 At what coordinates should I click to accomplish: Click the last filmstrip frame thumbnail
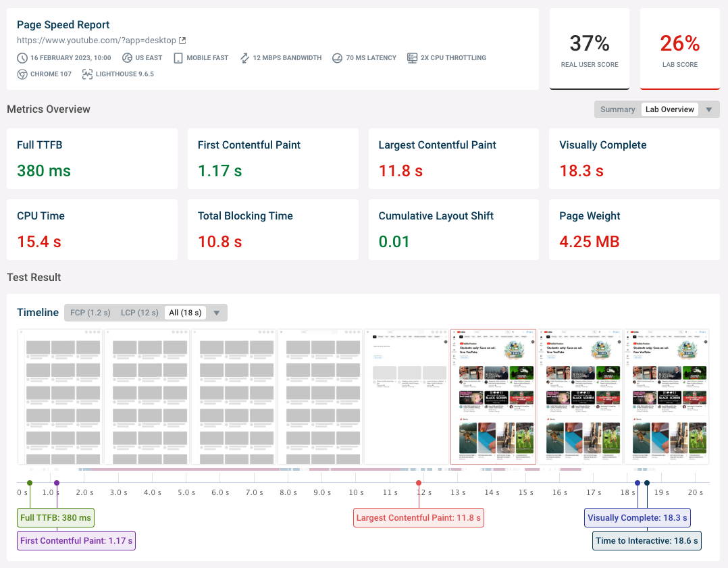click(667, 396)
